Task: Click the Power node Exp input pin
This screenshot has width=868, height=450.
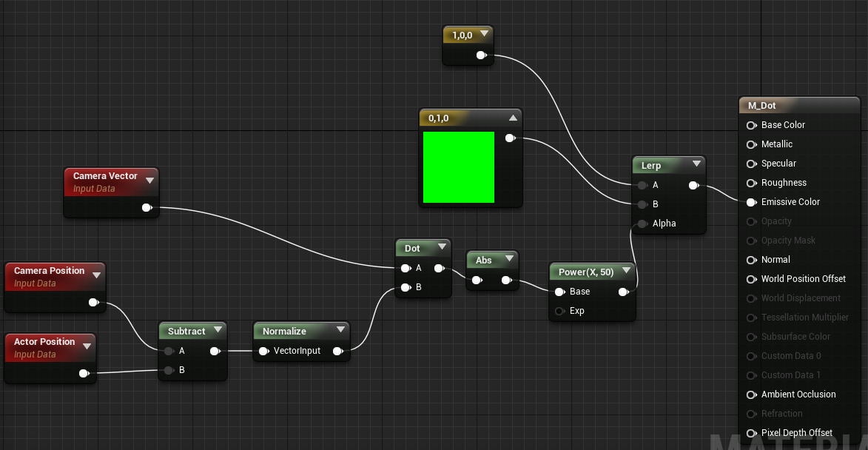Action: point(560,311)
